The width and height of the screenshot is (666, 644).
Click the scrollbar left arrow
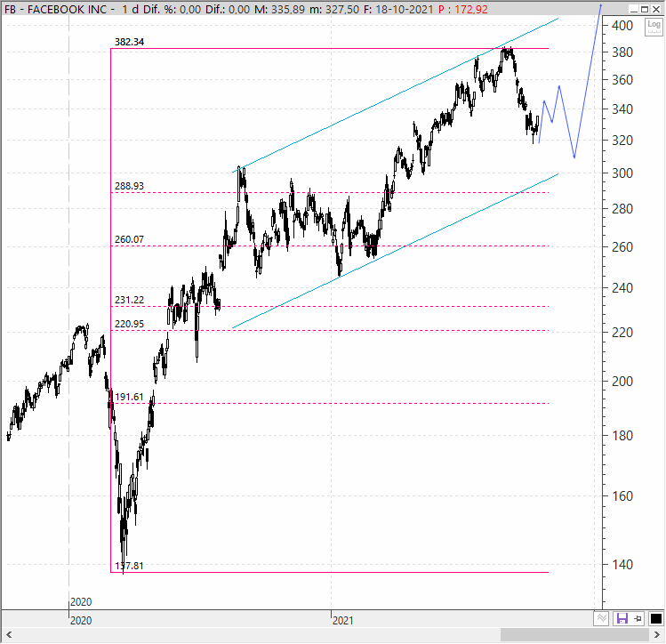pyautogui.click(x=9, y=635)
